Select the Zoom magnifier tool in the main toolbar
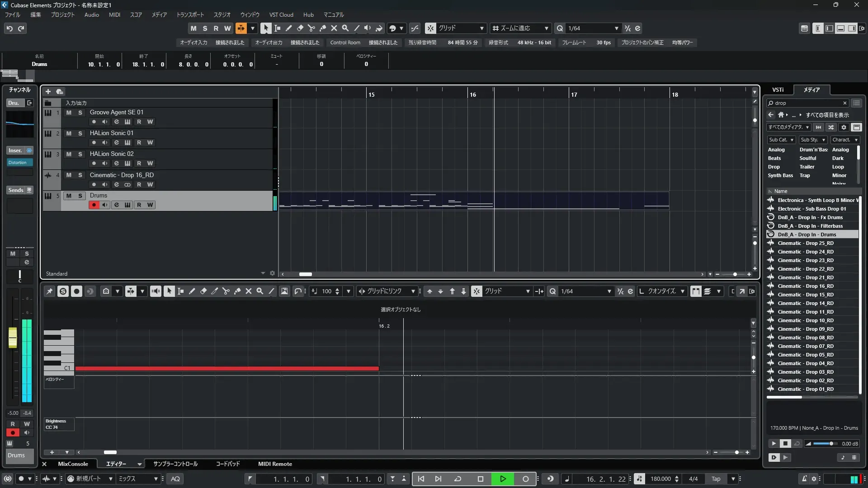 (x=345, y=28)
